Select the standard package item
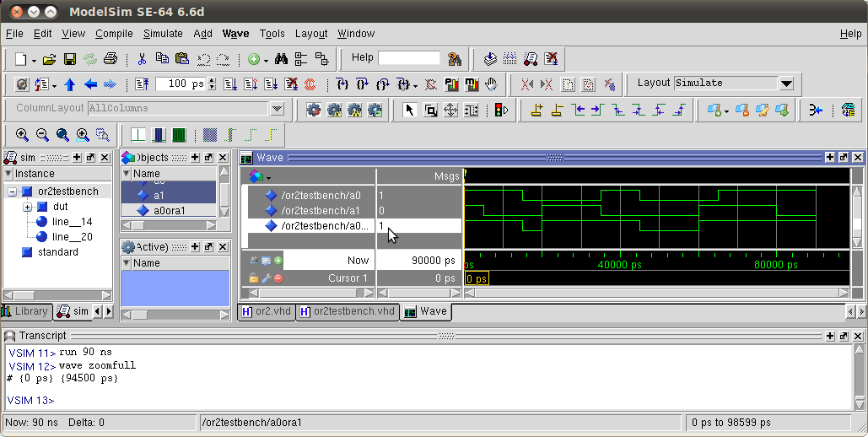 coord(57,252)
